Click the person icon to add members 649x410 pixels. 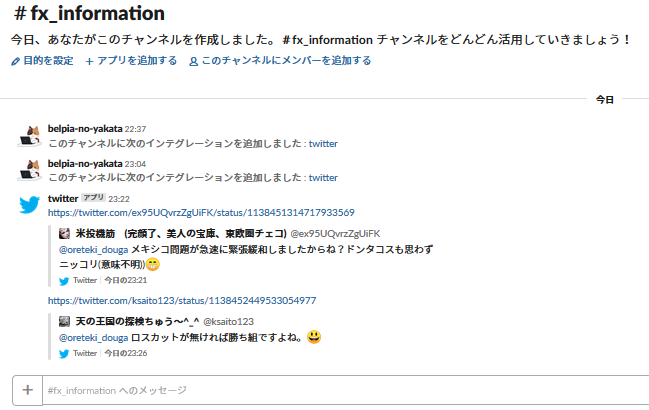[x=193, y=62]
